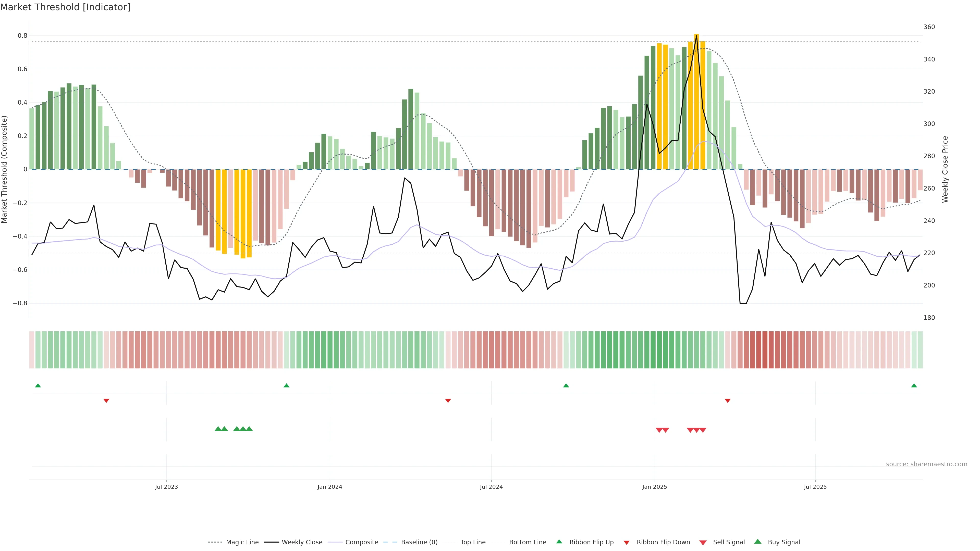Click the Weekly Close Price axis title
This screenshot has height=551, width=980.
tap(945, 169)
